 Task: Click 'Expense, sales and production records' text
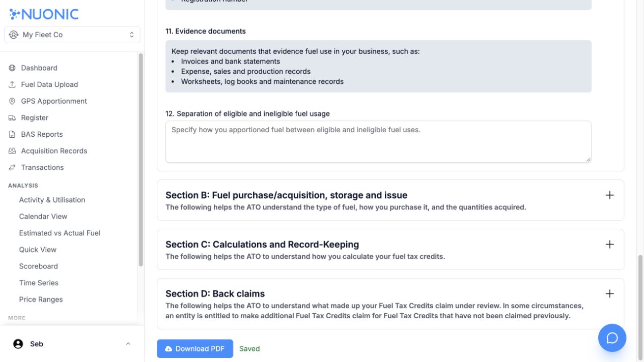[x=246, y=72]
